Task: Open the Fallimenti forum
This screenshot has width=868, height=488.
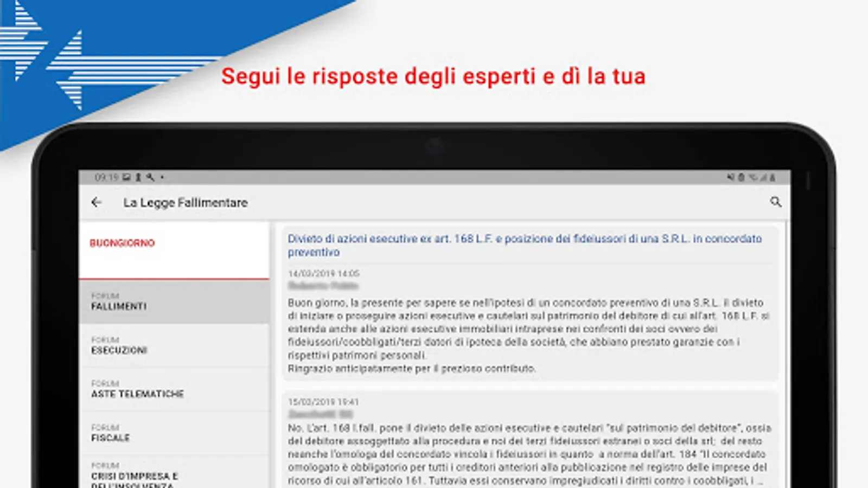Action: click(174, 302)
